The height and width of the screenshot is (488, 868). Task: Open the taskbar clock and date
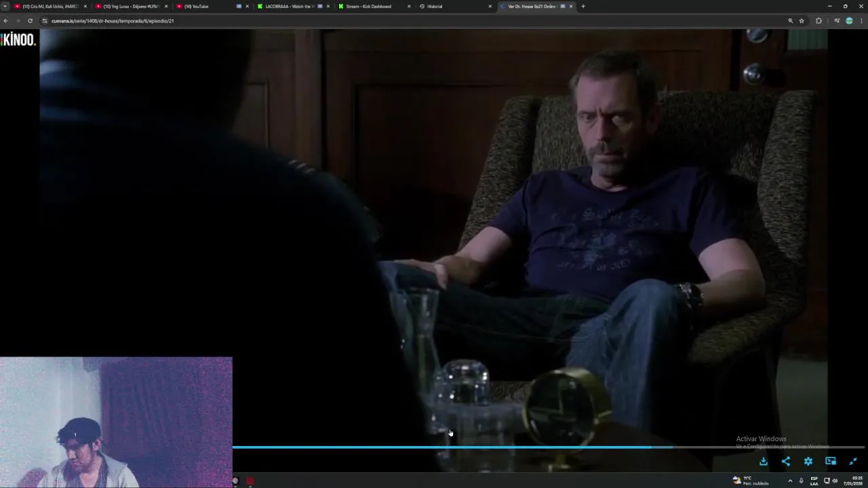(852, 481)
